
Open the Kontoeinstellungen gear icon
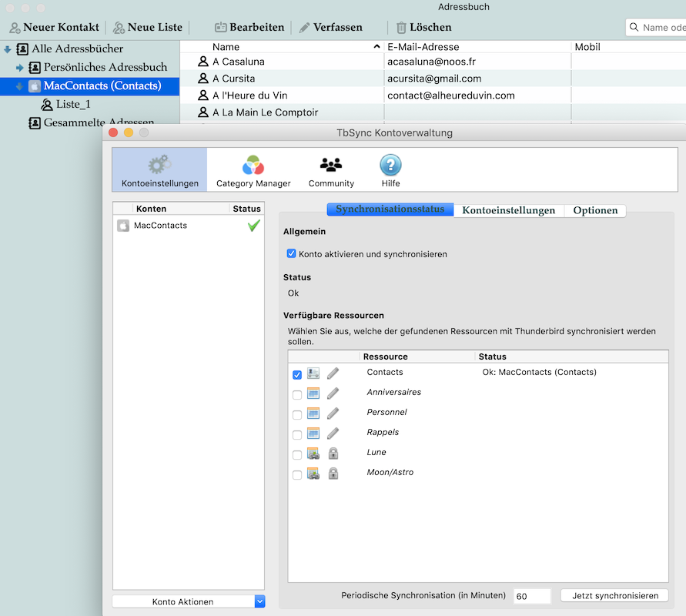click(x=159, y=165)
